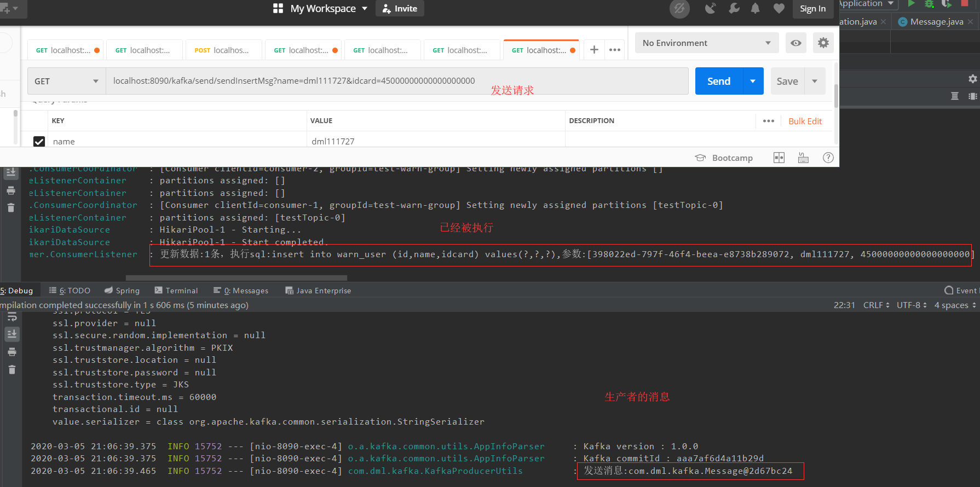The image size is (980, 487).
Task: Clear console via trash beside ConsumerCoordinator lines
Action: [x=11, y=207]
